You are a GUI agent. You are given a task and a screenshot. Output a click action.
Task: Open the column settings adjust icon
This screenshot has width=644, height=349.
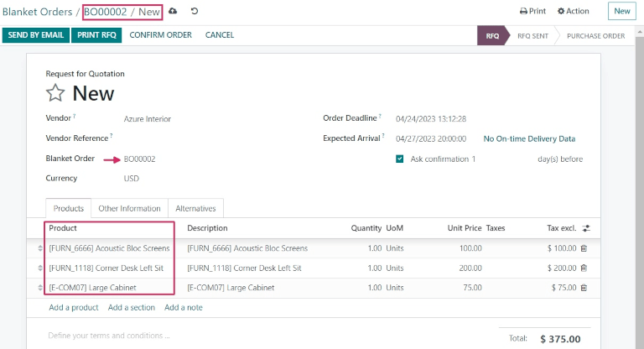point(586,228)
